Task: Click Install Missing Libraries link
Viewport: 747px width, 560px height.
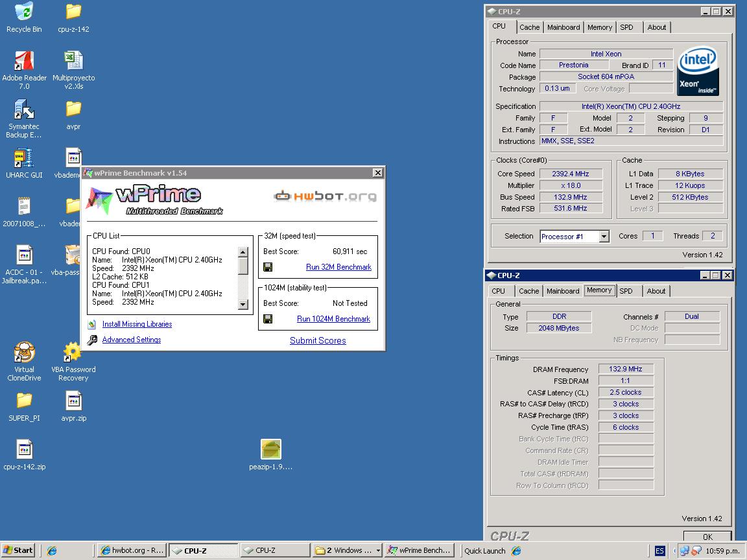Action: [137, 324]
